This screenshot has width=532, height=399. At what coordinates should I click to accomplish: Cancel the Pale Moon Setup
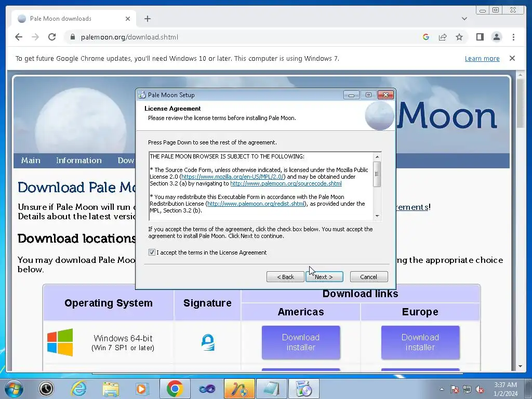369,277
